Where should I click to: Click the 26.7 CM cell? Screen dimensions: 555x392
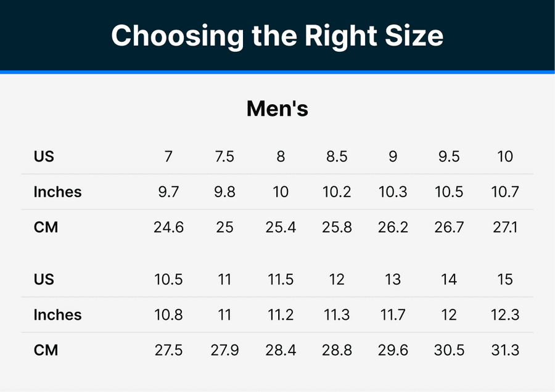pos(449,227)
